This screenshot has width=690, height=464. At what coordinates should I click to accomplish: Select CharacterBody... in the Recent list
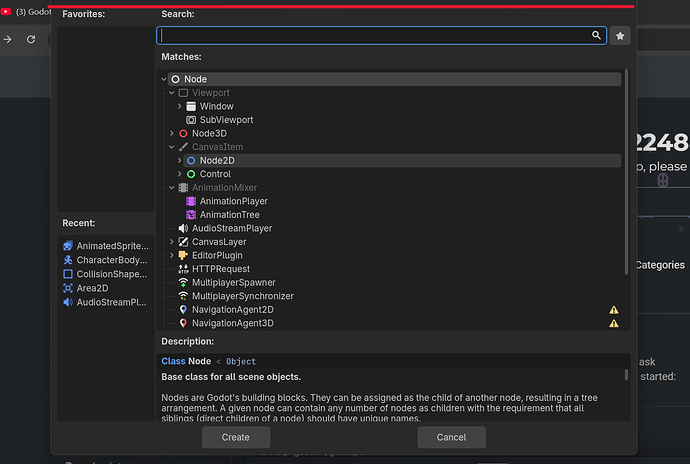pos(106,260)
